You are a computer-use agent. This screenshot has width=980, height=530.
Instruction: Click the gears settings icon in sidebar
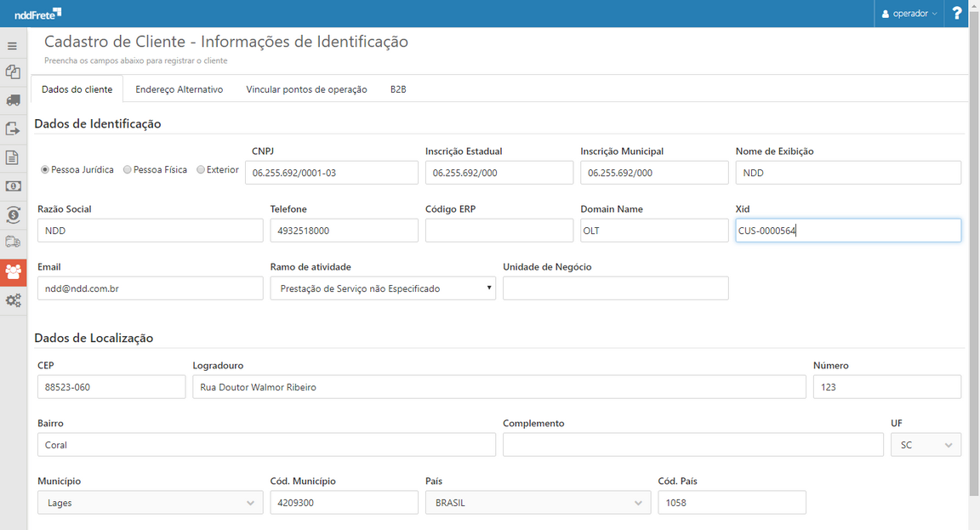13,300
